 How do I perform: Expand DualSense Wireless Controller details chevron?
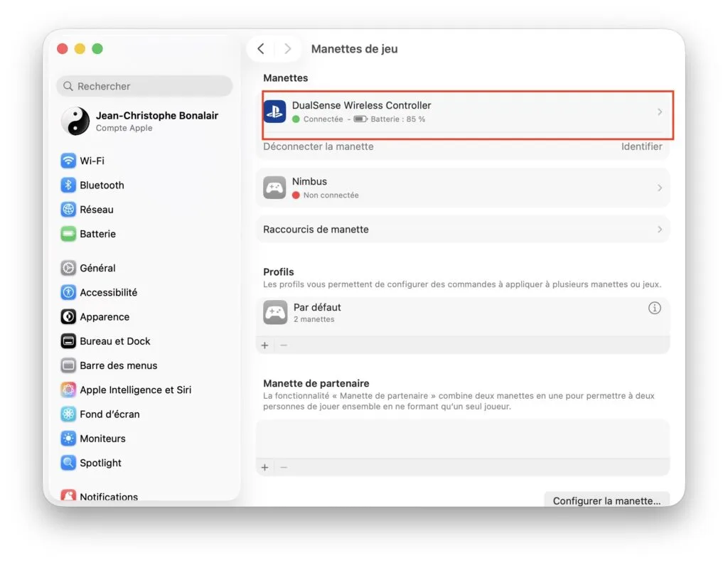[x=660, y=112]
